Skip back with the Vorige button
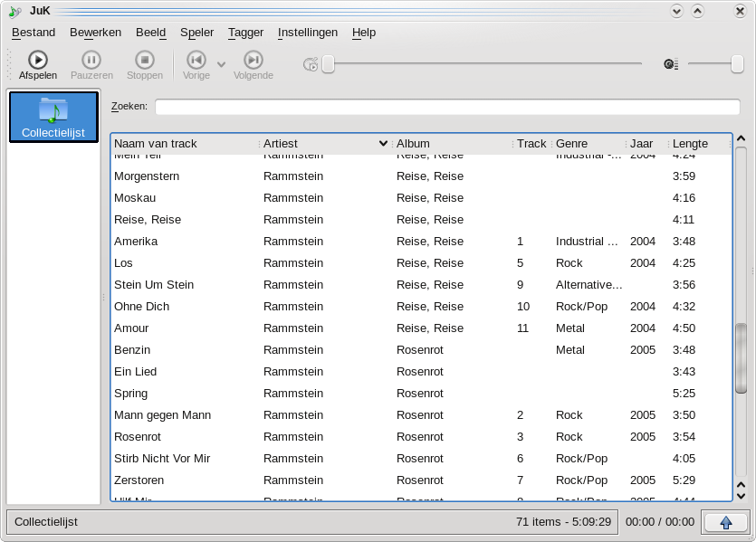This screenshot has width=756, height=542. click(196, 60)
